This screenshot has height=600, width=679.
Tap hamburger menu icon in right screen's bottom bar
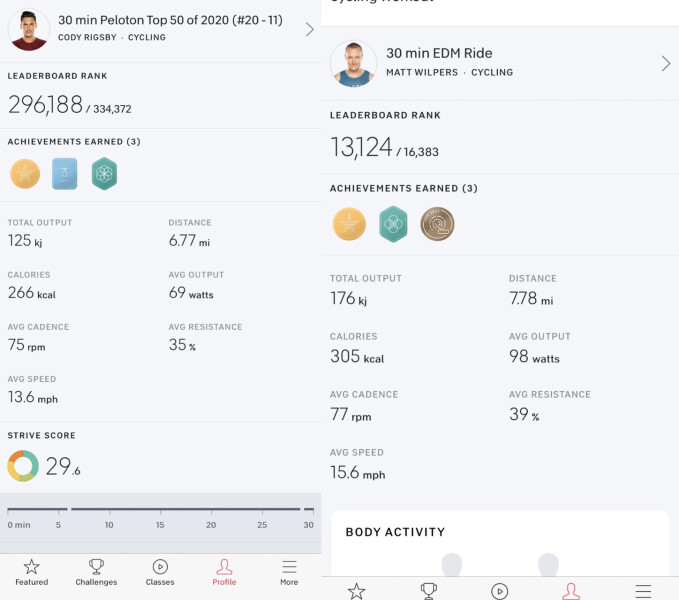point(643,591)
